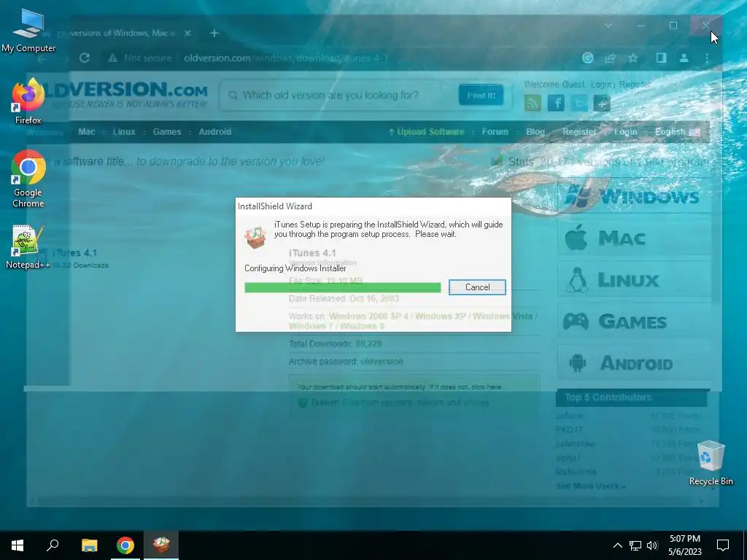Show hidden system tray icons

pyautogui.click(x=617, y=545)
